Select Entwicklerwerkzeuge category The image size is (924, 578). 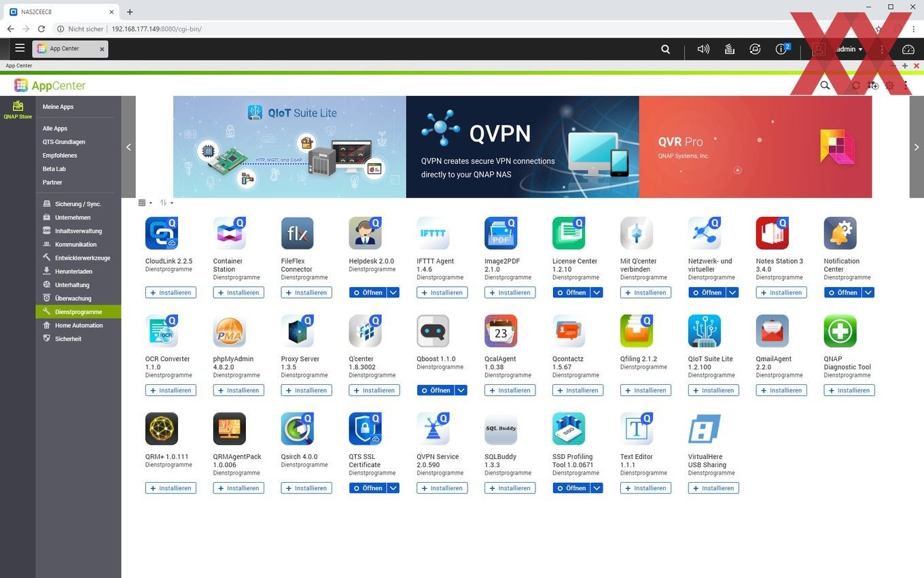[78, 258]
